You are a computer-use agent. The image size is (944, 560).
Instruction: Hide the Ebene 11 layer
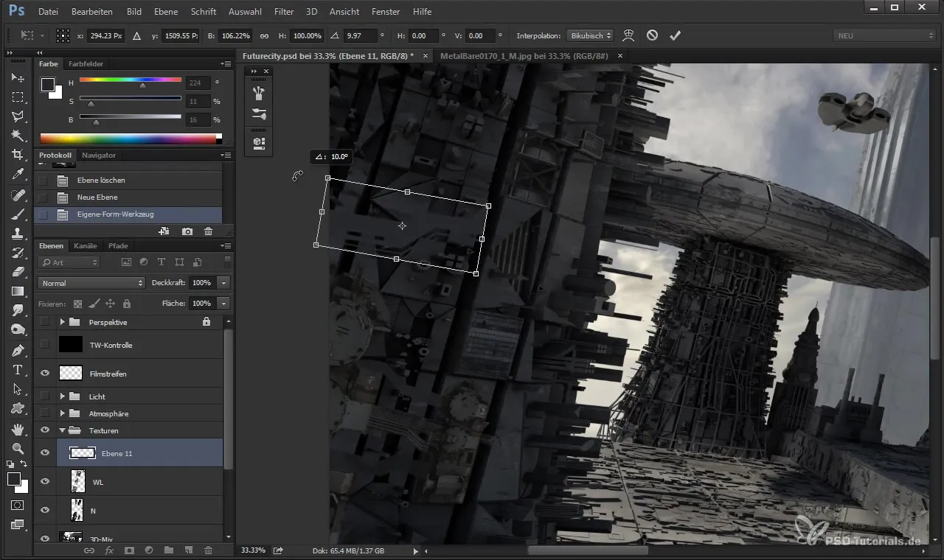pos(45,453)
